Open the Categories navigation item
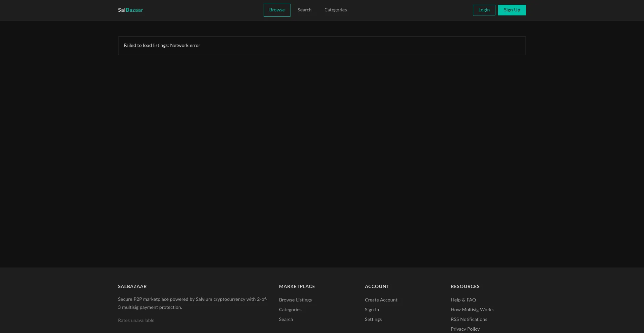644x333 pixels. [335, 10]
